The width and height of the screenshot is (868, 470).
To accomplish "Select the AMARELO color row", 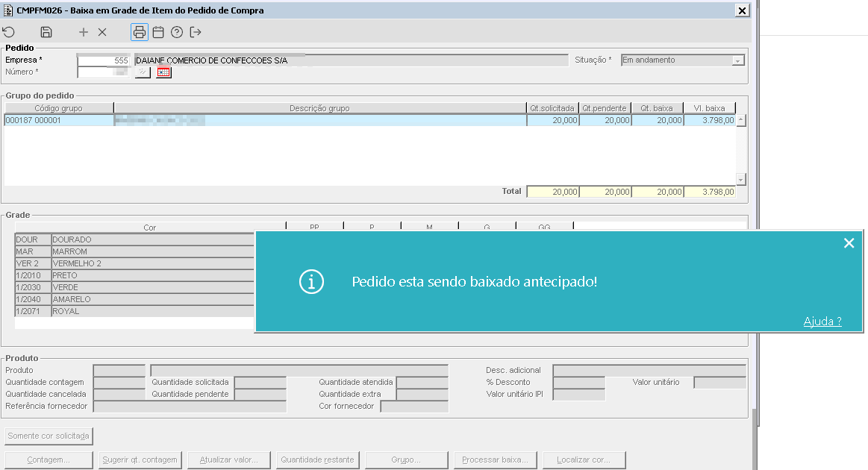I will click(x=134, y=299).
